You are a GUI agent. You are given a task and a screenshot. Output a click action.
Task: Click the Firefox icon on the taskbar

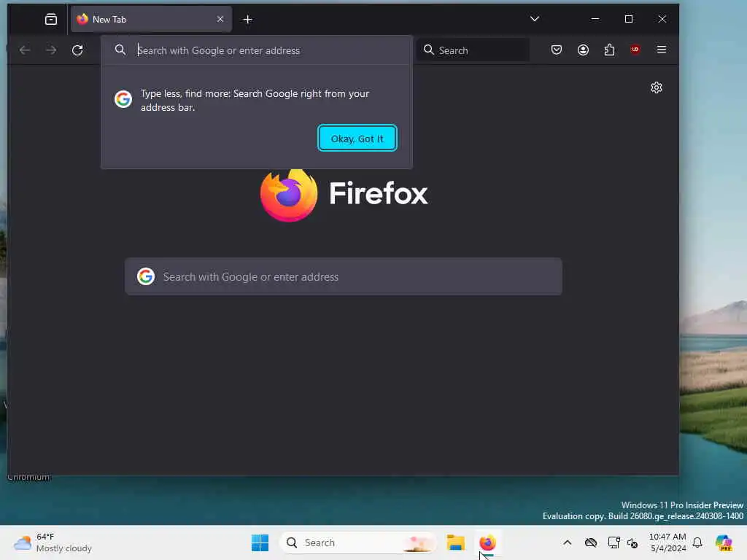[487, 542]
